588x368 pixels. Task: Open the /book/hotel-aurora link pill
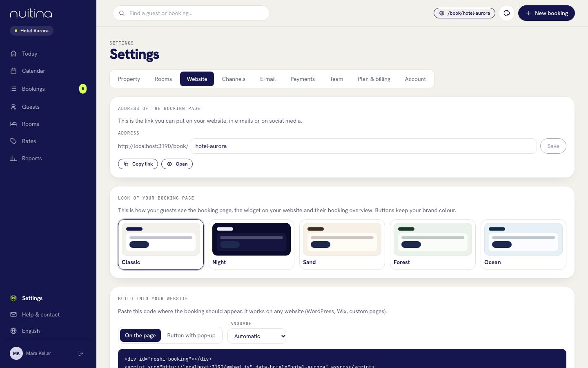pos(464,13)
